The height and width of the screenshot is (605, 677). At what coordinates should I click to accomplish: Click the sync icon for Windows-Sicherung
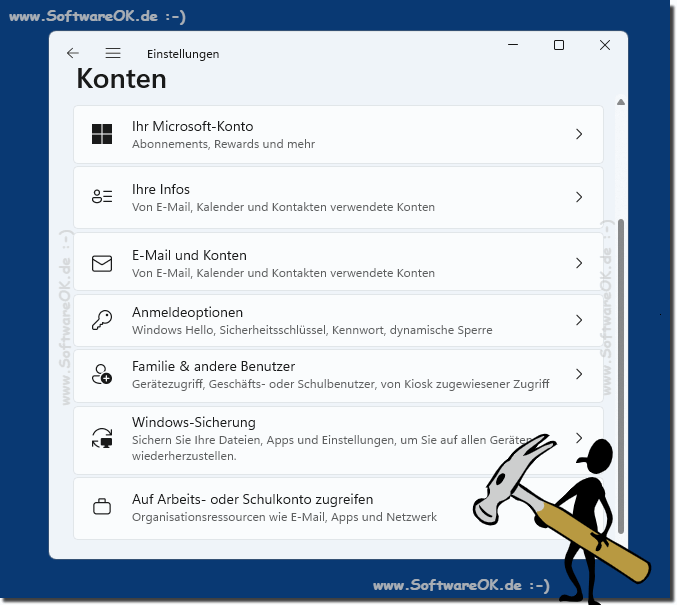(x=102, y=438)
